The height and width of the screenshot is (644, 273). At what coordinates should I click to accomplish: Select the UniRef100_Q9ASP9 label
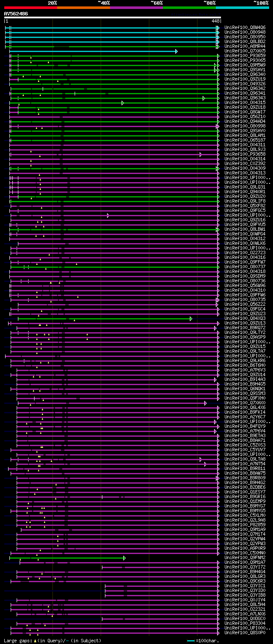pos(245,337)
